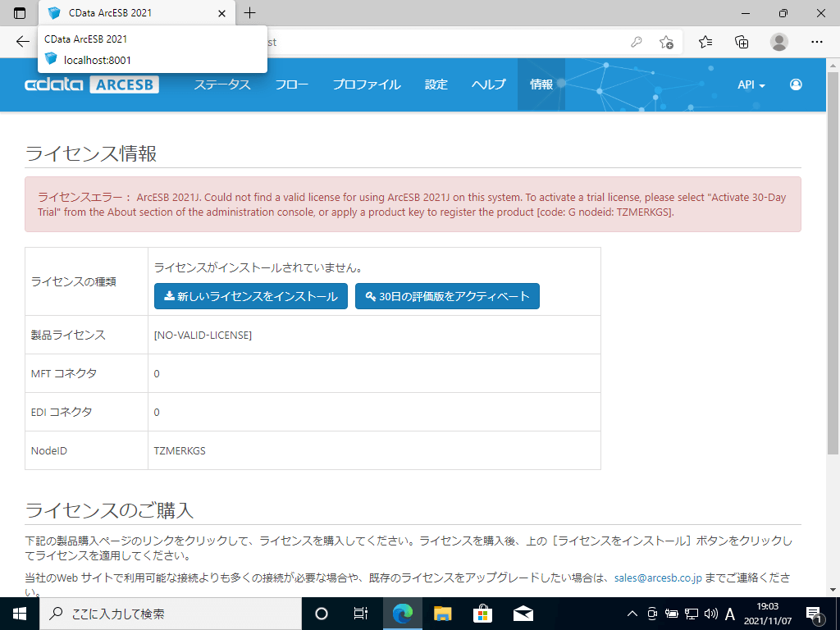Open the フロー menu tab

tap(292, 84)
